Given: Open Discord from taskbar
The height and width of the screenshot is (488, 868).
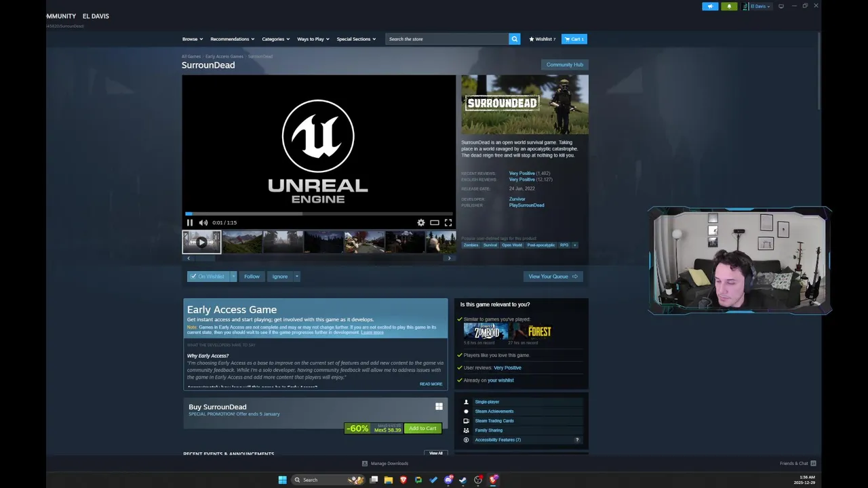Looking at the screenshot, I should (448, 480).
